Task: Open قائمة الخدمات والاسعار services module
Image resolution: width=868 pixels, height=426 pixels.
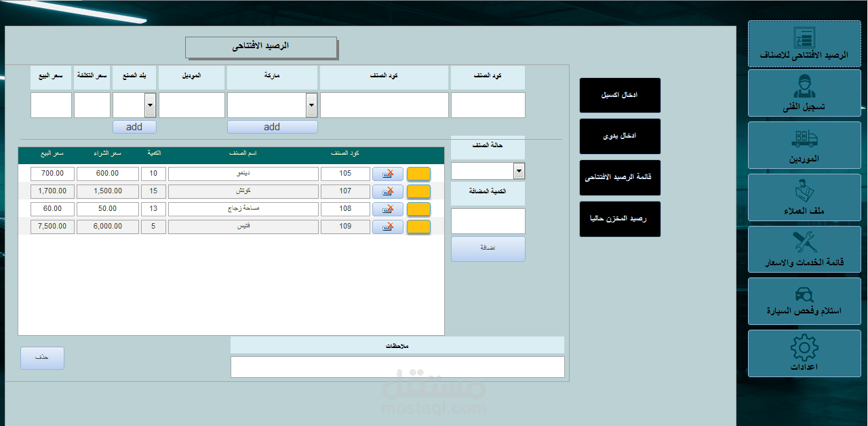Action: pos(804,249)
